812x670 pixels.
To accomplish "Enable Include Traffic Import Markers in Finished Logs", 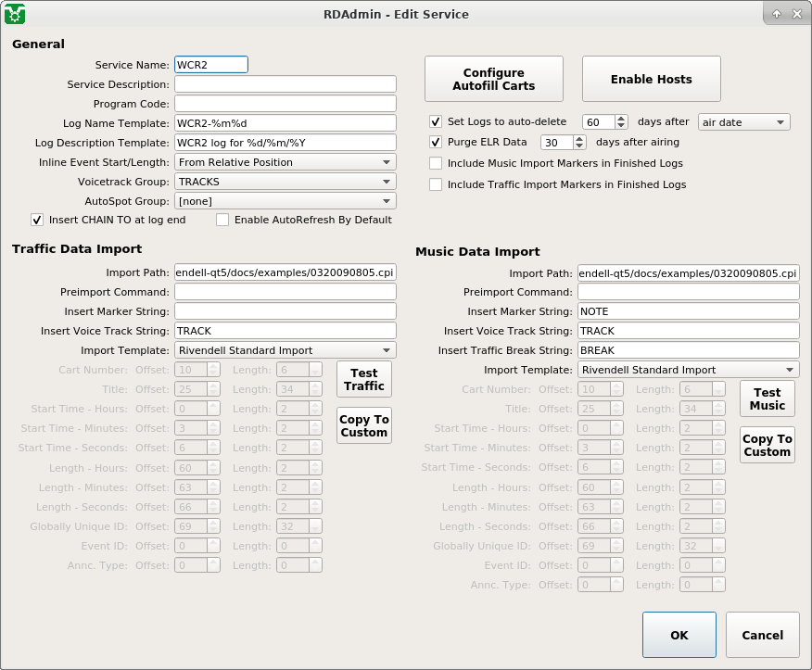I will pos(435,183).
